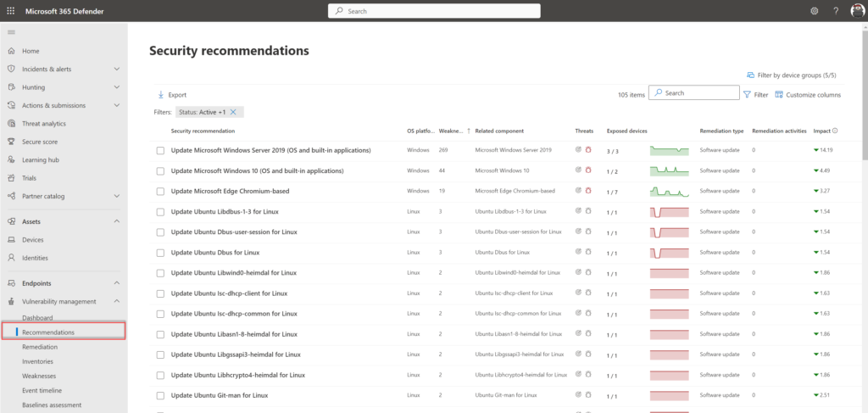Click the Vulnerability management icon
Screen dimensions: 868x413
11,302
